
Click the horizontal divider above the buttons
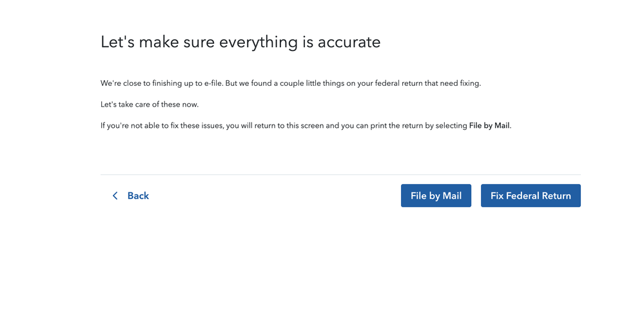(x=340, y=175)
